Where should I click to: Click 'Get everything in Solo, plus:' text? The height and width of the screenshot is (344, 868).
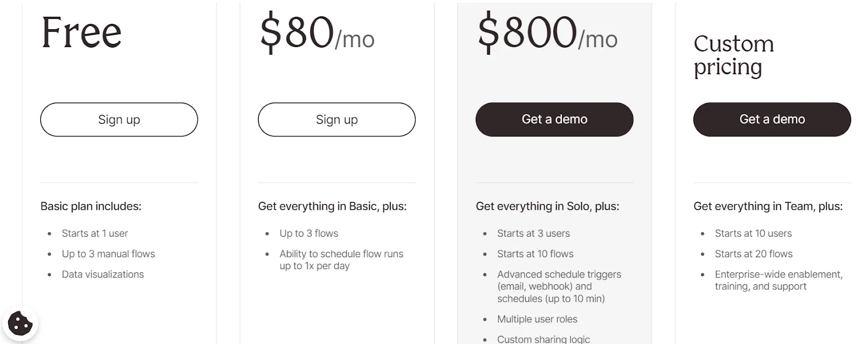coord(547,206)
